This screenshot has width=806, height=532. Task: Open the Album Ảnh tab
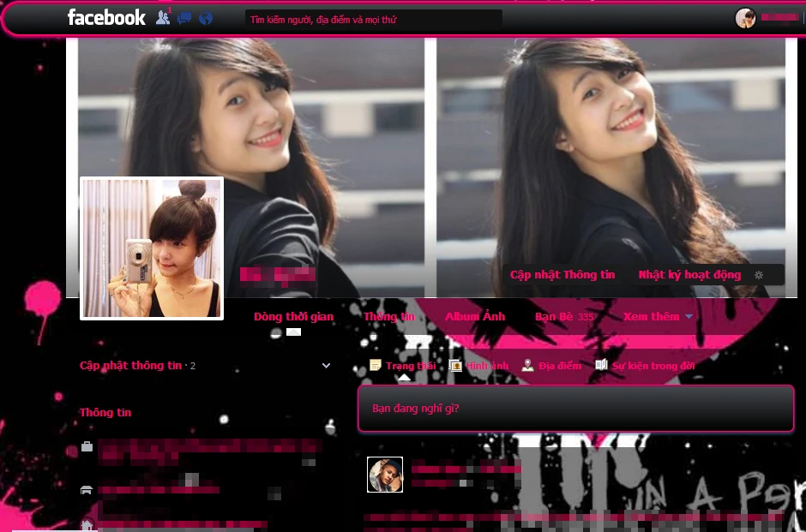point(475,317)
